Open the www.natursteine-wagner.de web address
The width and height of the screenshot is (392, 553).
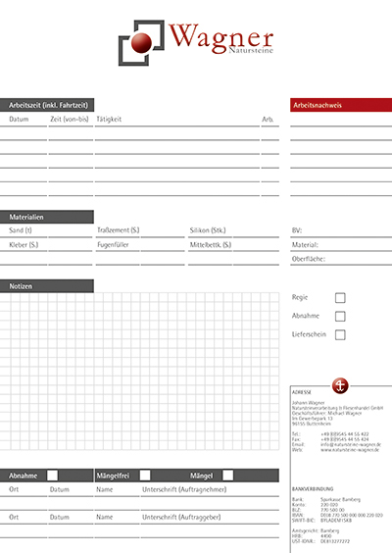(350, 450)
